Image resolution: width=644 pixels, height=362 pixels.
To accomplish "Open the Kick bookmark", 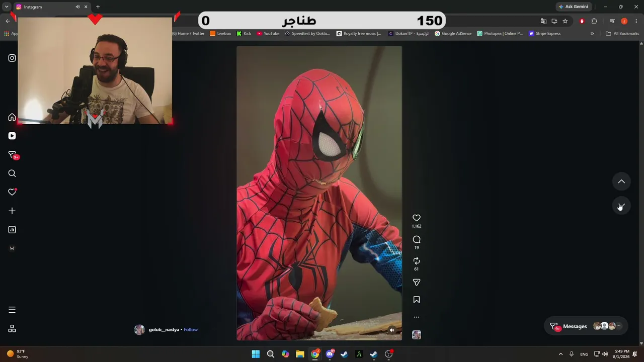I will (x=244, y=34).
